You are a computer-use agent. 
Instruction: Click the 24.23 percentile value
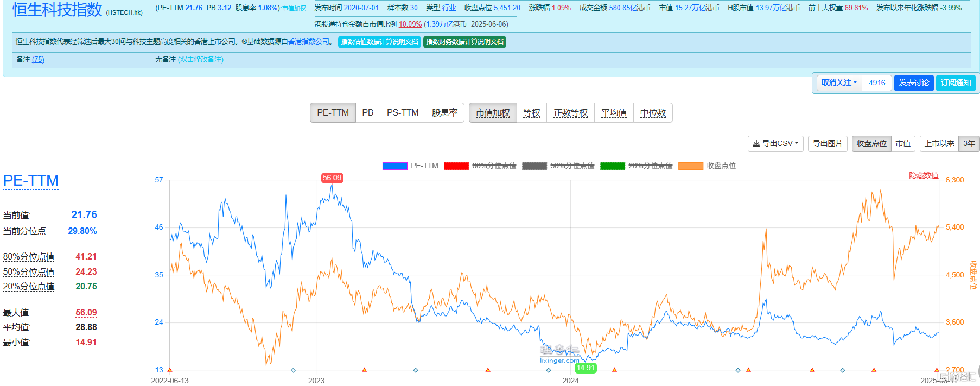(x=86, y=272)
